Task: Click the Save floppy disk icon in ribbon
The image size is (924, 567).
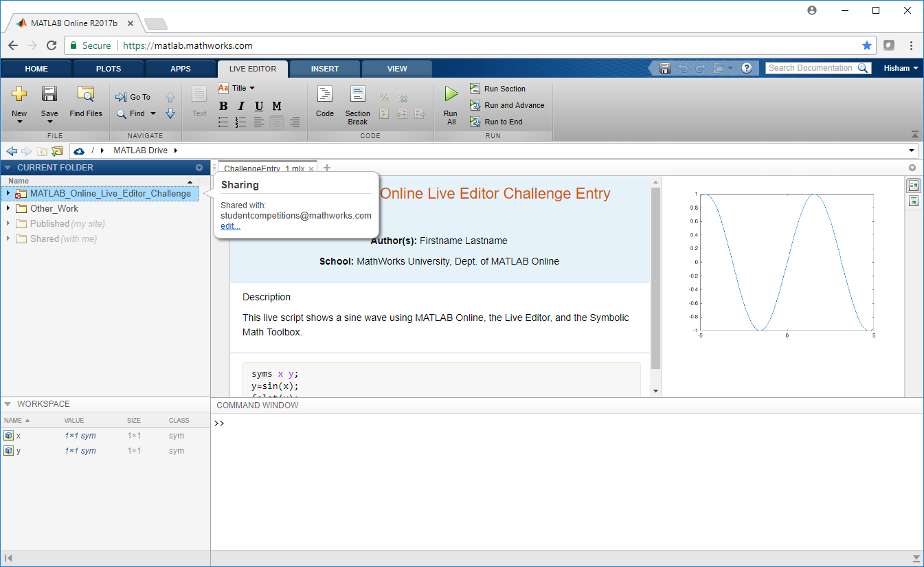Action: coord(49,94)
